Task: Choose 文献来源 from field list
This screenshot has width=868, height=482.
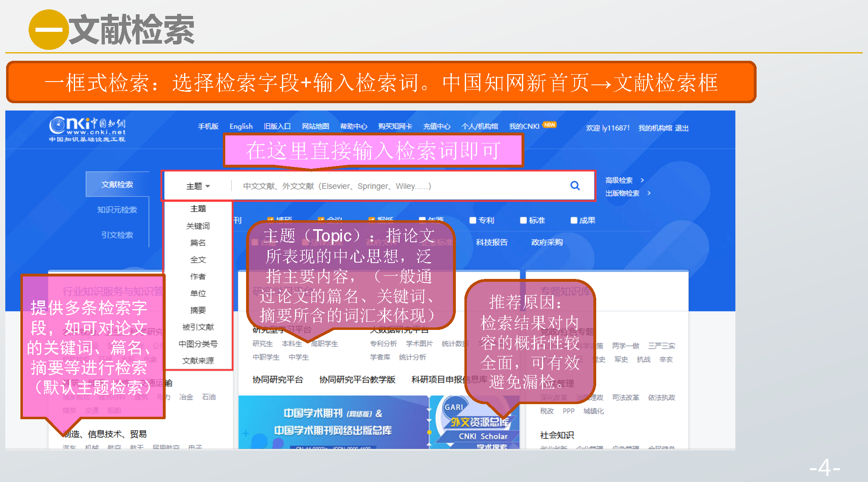Action: [198, 361]
